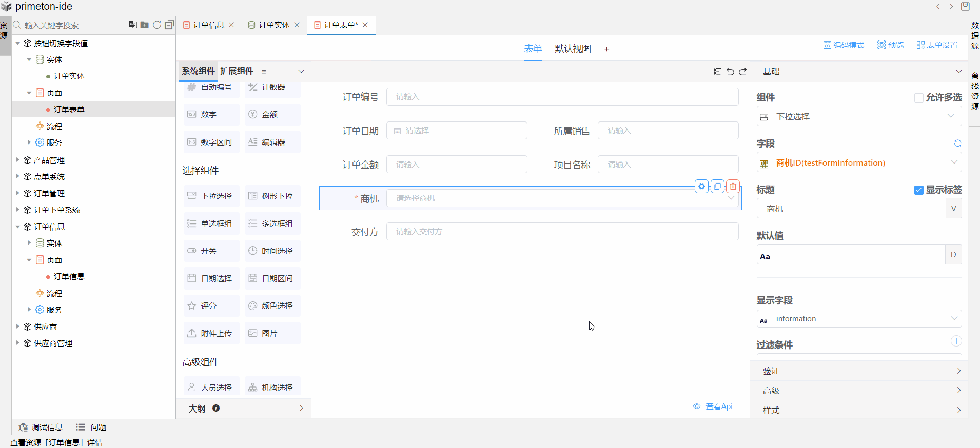
Task: Expand the 产品管理 tree node
Action: tap(18, 160)
